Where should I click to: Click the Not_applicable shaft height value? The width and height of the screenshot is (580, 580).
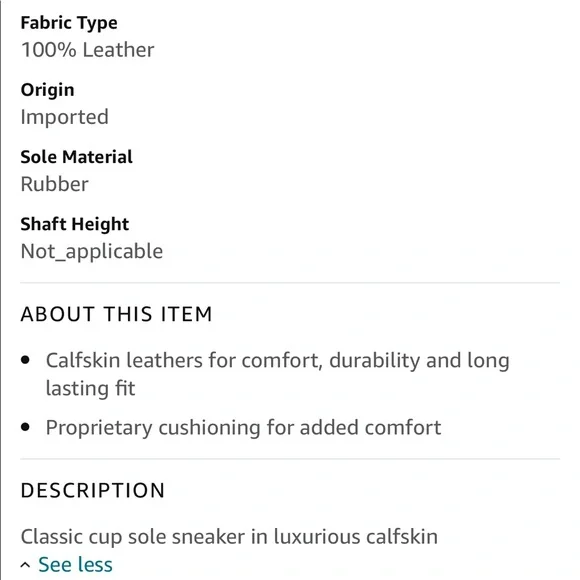(x=92, y=252)
